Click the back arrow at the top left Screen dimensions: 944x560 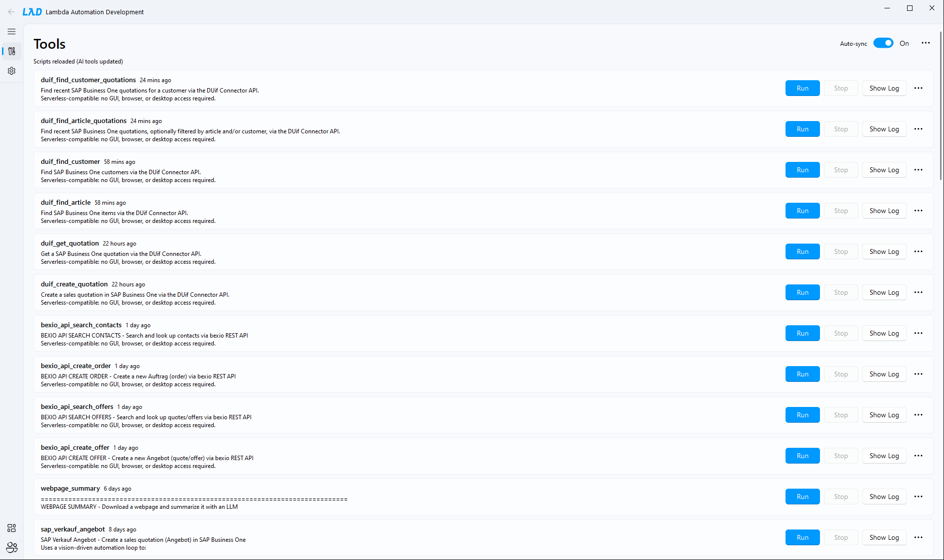click(x=11, y=12)
